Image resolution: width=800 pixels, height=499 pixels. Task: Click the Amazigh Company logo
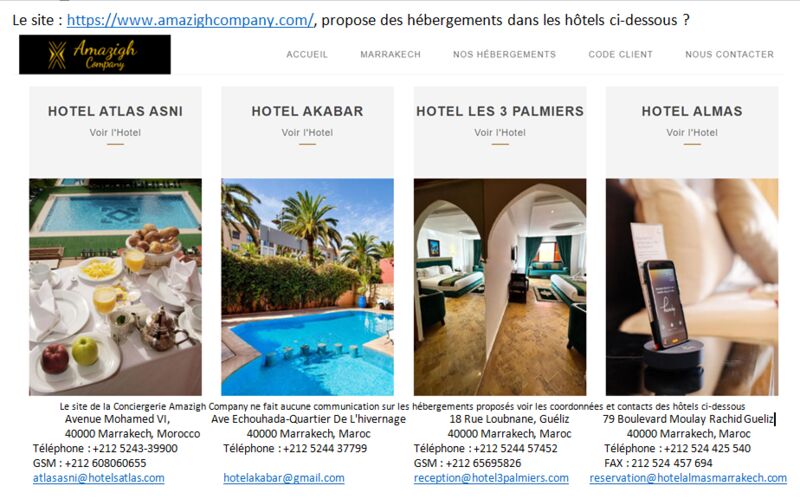pyautogui.click(x=95, y=55)
